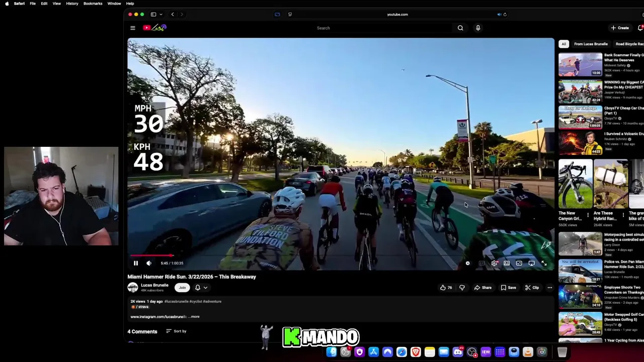This screenshot has height=362, width=644.
Task: Open the History menu
Action: point(72,4)
